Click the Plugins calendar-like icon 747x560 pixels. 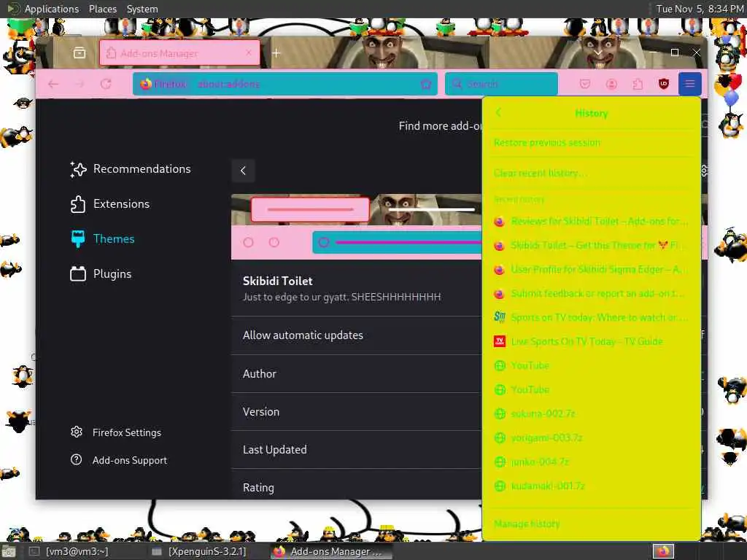77,274
